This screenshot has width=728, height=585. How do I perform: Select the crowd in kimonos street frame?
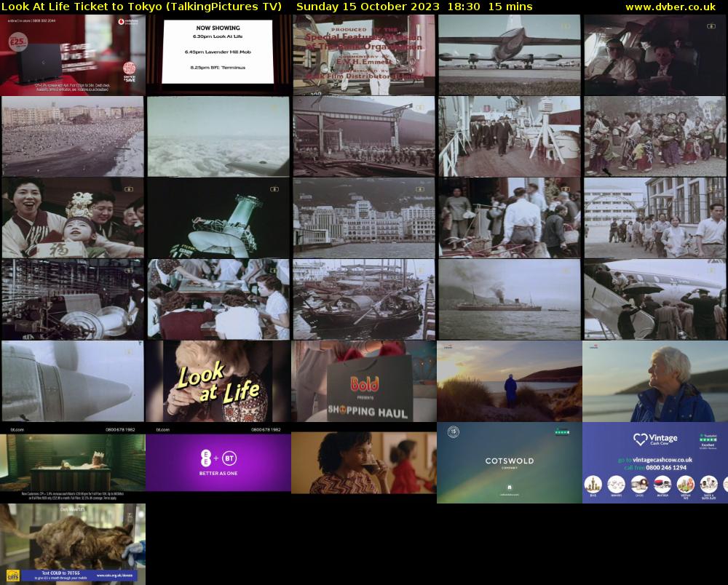(655, 136)
